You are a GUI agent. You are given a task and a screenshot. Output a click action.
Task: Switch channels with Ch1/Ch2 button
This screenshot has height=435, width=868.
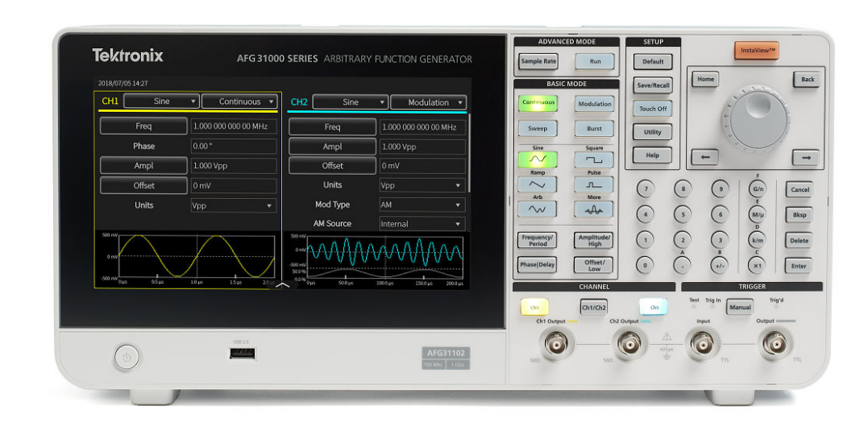point(594,308)
